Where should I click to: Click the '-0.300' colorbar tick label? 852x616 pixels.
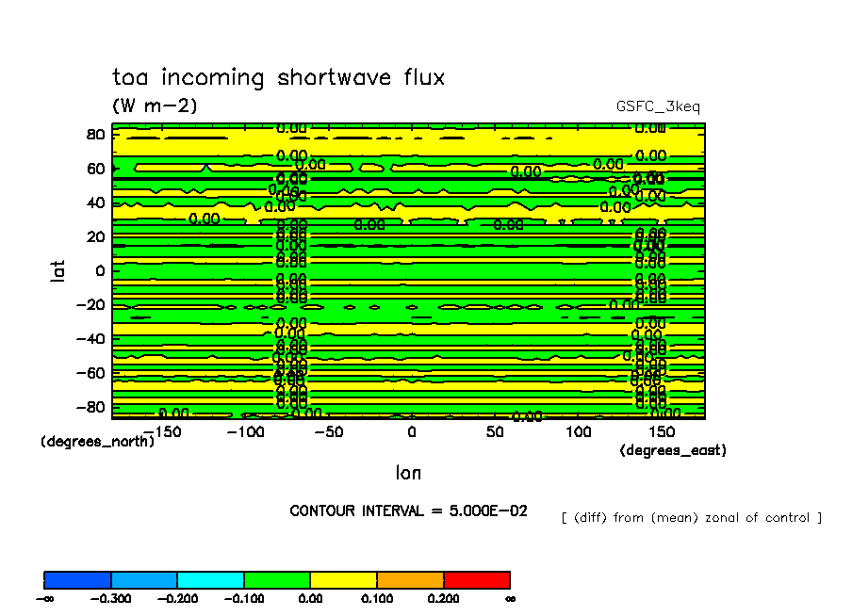(x=111, y=599)
